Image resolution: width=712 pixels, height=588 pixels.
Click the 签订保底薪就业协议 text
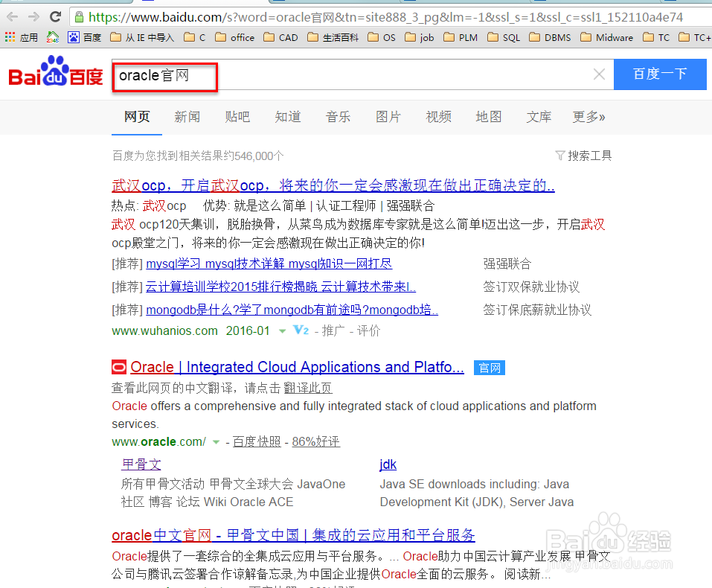pos(537,310)
